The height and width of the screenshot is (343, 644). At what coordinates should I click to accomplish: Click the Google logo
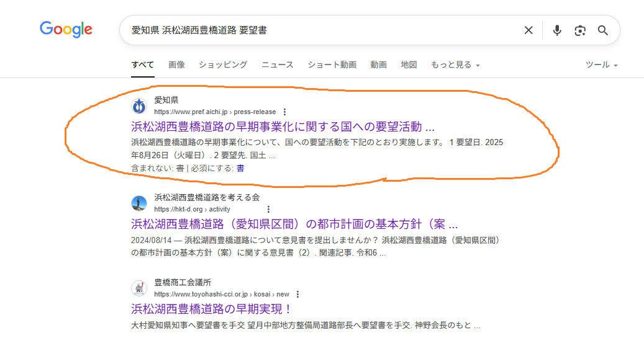[x=66, y=29]
